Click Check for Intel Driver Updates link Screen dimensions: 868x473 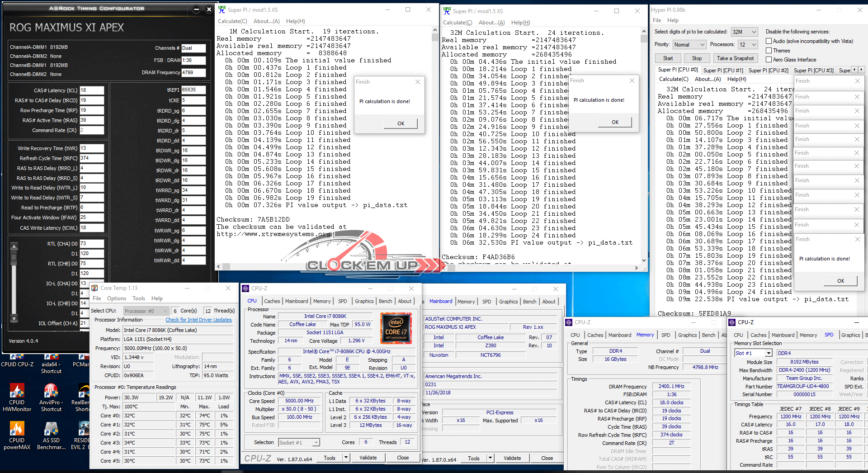coord(198,320)
